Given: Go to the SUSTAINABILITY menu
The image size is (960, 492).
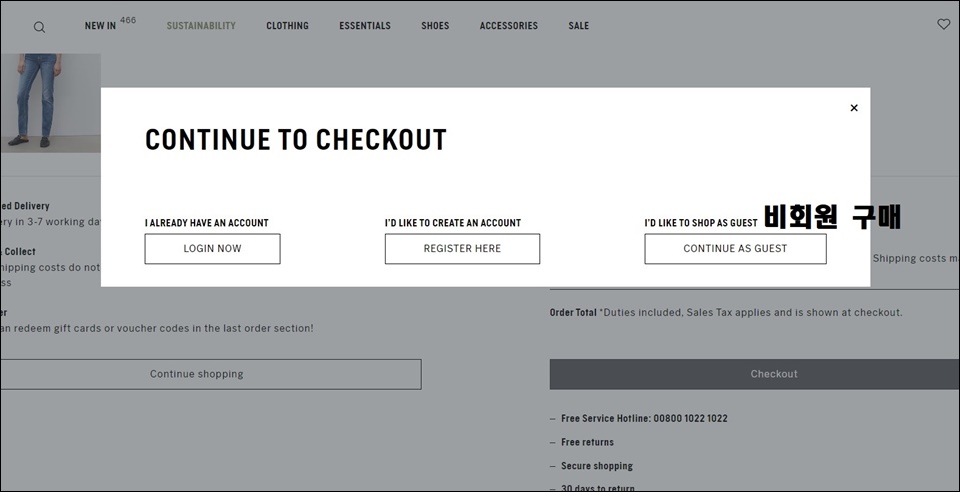Looking at the screenshot, I should 201,26.
